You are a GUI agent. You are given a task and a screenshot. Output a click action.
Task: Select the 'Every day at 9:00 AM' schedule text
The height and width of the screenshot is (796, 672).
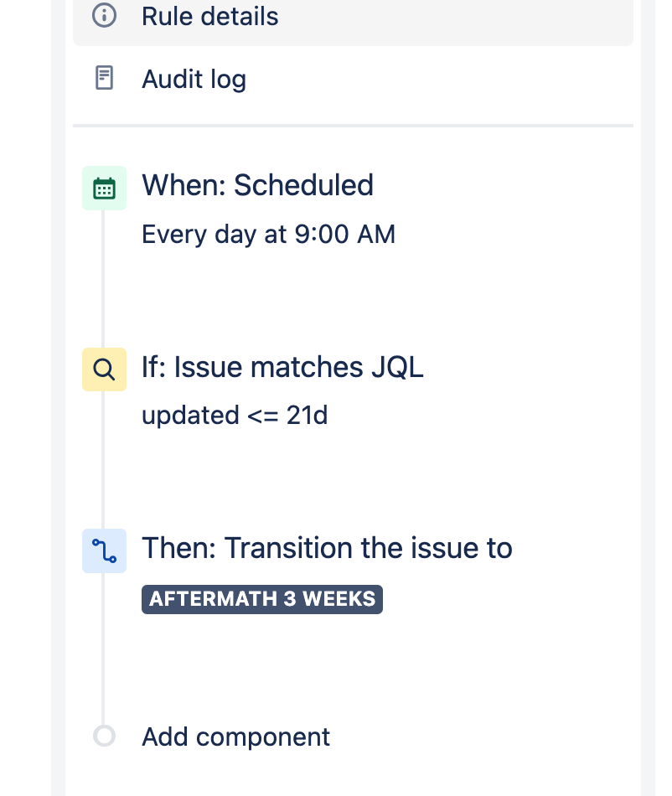pos(269,234)
